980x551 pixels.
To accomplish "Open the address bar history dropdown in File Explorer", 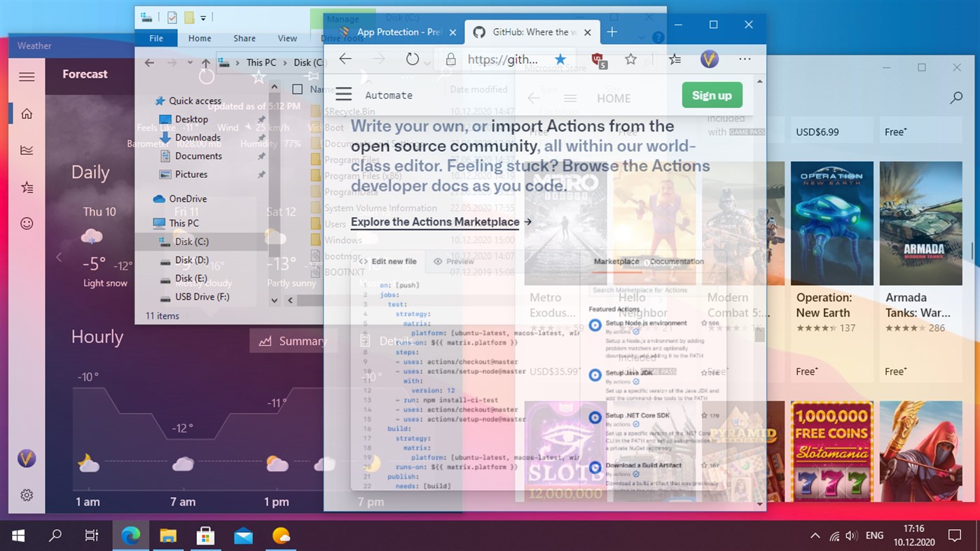I will click(x=189, y=62).
